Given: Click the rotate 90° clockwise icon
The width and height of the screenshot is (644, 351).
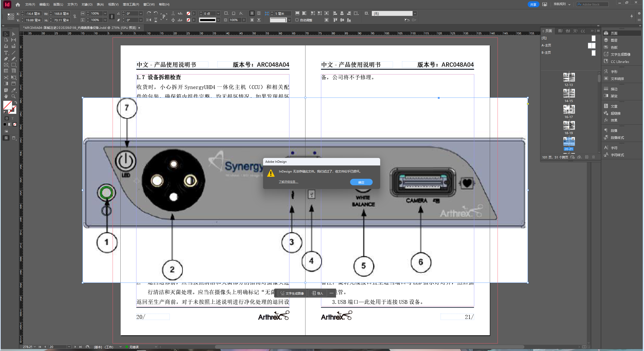Looking at the screenshot, I should (149, 13).
